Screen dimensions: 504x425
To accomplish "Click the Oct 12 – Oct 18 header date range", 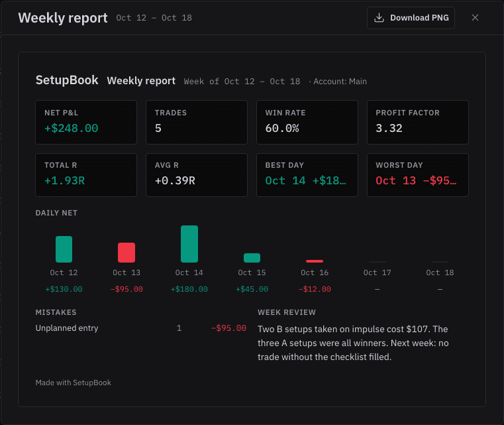I will point(154,18).
